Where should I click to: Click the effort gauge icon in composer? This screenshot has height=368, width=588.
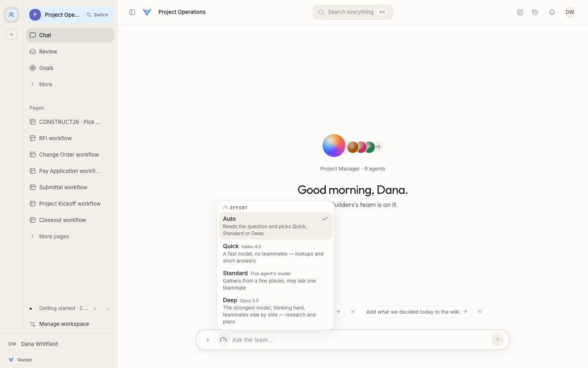pyautogui.click(x=223, y=340)
